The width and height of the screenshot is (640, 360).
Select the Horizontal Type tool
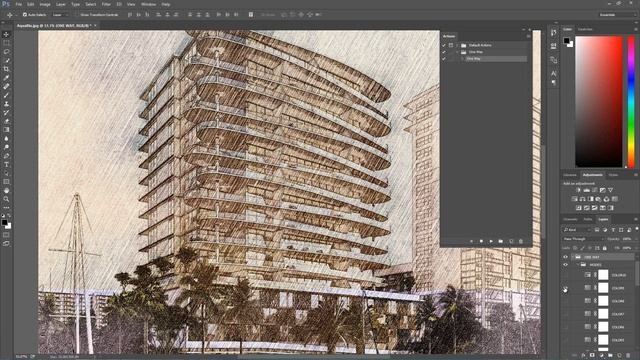click(6, 164)
